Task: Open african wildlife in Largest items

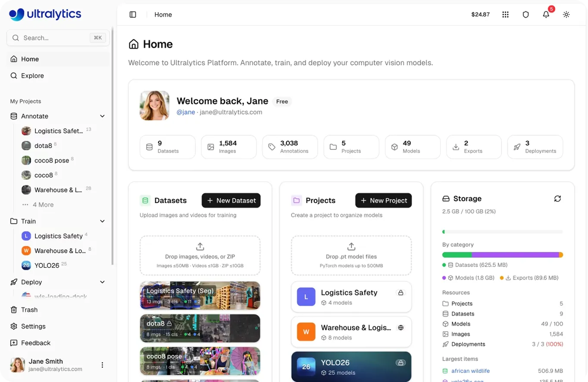Action: tap(470, 371)
